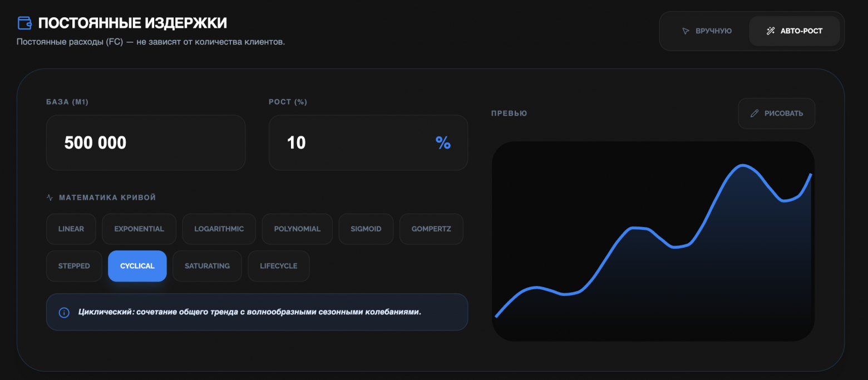
Task: Click the blue curve preview chart
Action: tap(653, 241)
